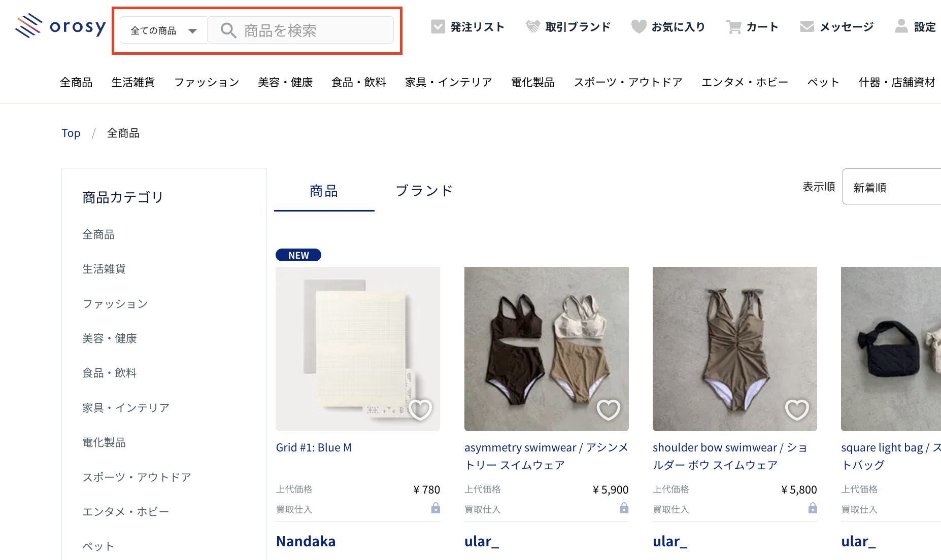Favorite the Grid #1: Blue M product

tap(420, 410)
